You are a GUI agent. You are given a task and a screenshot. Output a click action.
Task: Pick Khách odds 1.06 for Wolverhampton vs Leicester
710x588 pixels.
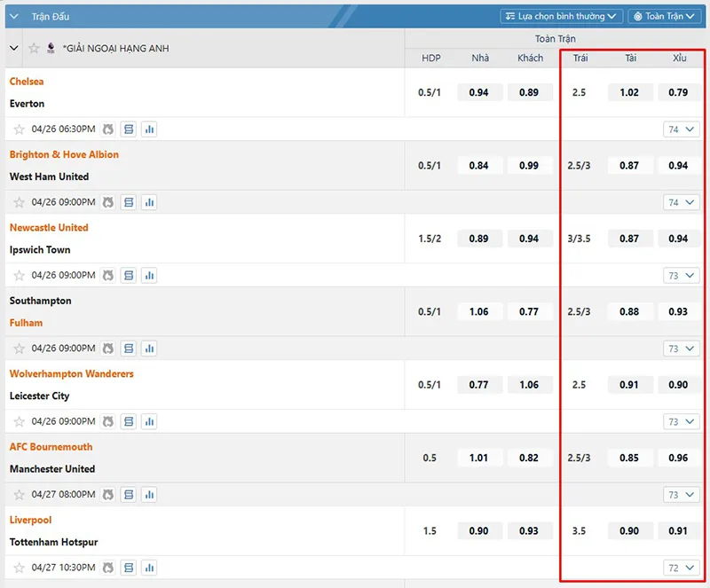point(529,385)
